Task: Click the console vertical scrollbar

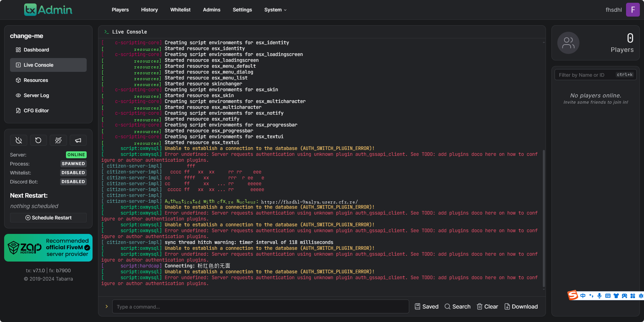Action: [x=544, y=218]
